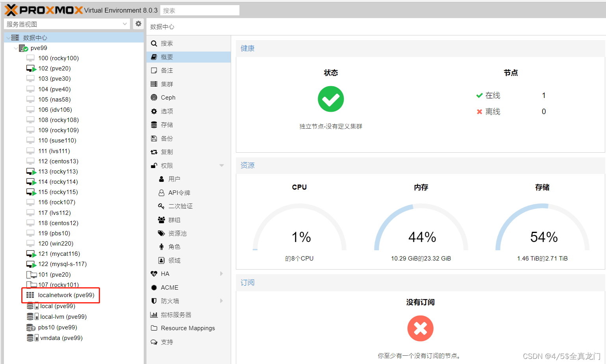The height and width of the screenshot is (364, 606).
Task: Click running VM icon for 115 (rocky115)
Action: click(x=31, y=192)
